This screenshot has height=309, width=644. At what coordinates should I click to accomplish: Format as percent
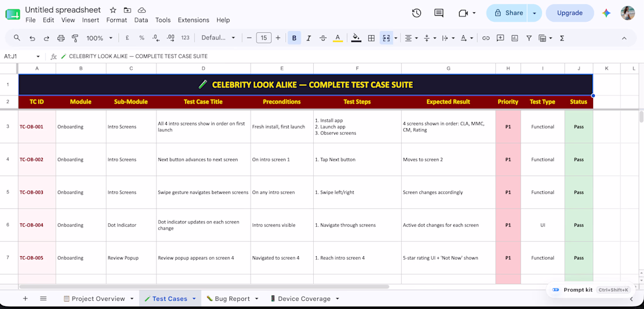[x=142, y=38]
